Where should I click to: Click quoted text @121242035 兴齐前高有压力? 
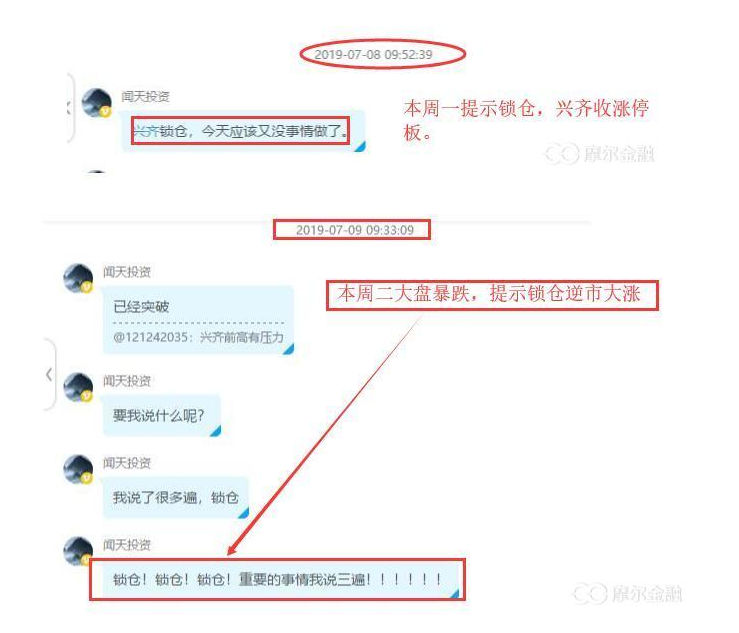[x=198, y=337]
